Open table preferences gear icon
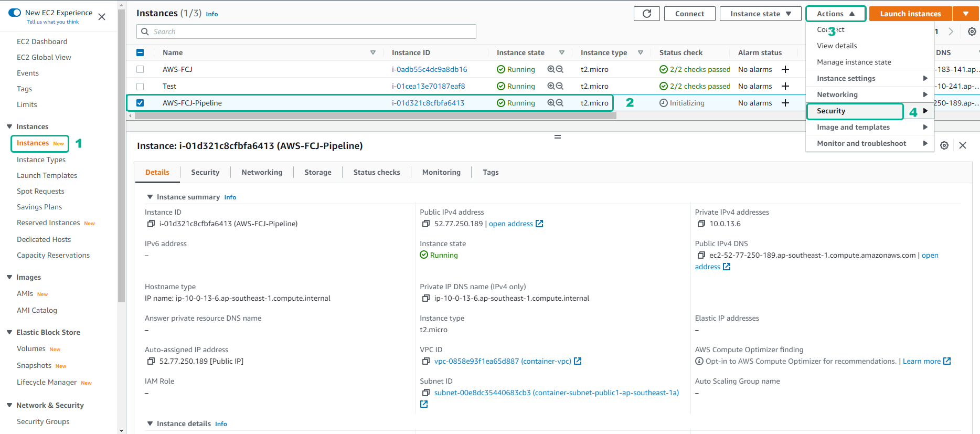 (972, 31)
